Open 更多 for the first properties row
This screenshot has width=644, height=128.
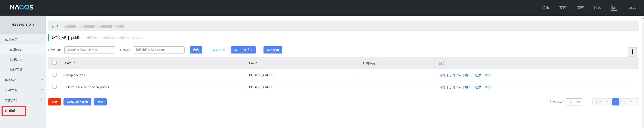pos(488,75)
